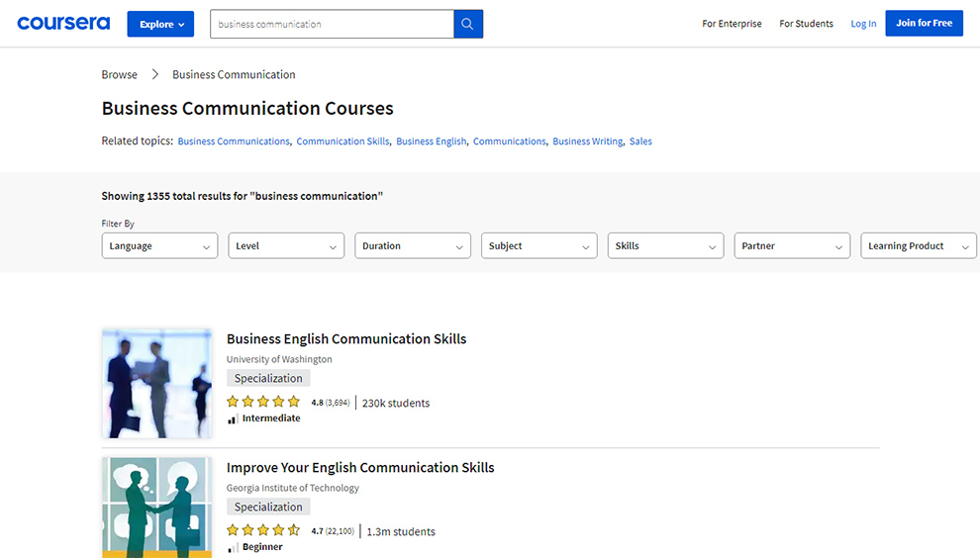
Task: Open the Communications related topic
Action: point(510,141)
